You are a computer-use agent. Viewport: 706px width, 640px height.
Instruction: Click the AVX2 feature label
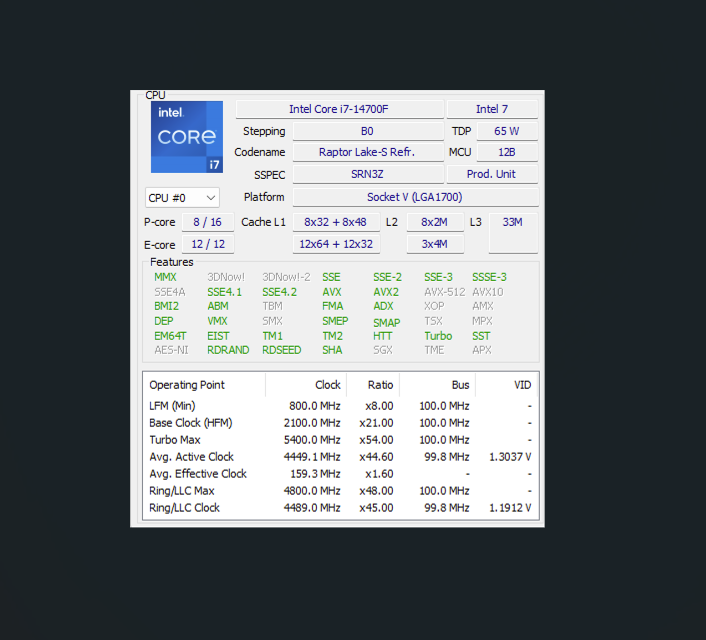(x=386, y=292)
